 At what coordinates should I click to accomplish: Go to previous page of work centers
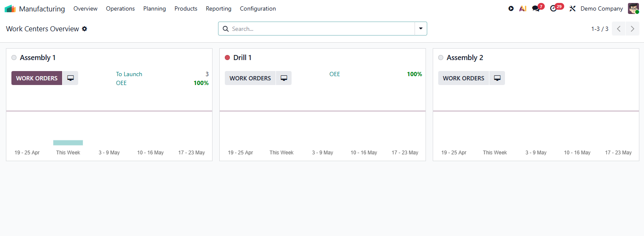click(619, 29)
